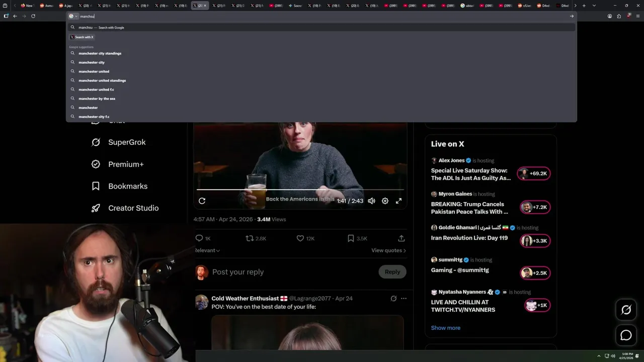Open the browser sidebar toggle icon
Image resolution: width=644 pixels, height=362 pixels.
pos(6,16)
